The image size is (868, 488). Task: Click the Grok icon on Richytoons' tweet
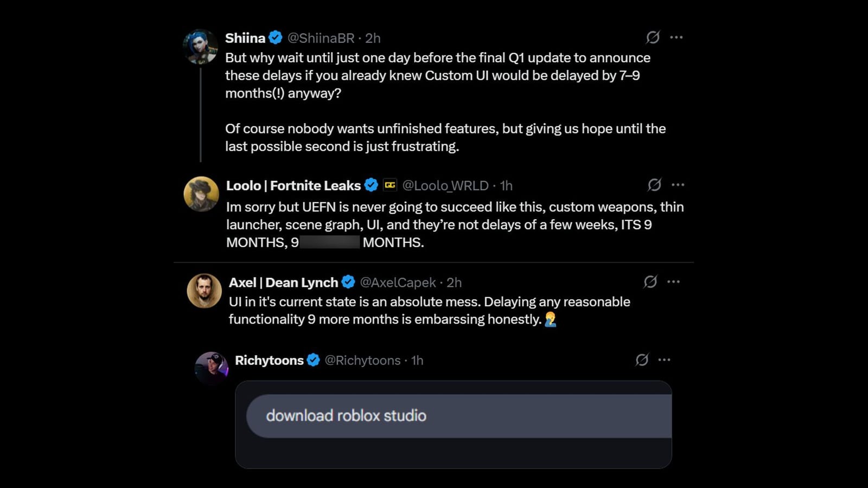click(x=642, y=359)
